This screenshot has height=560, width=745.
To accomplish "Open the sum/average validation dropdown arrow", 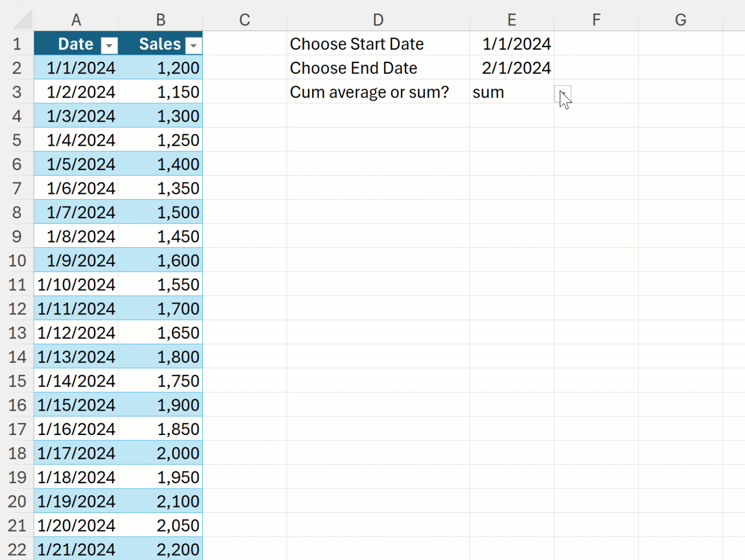I will coord(562,94).
